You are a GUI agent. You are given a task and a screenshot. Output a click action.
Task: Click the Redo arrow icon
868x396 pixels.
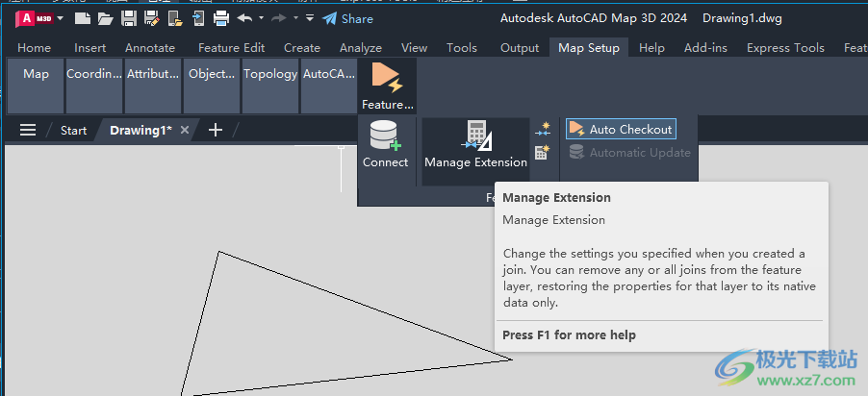pyautogui.click(x=279, y=18)
